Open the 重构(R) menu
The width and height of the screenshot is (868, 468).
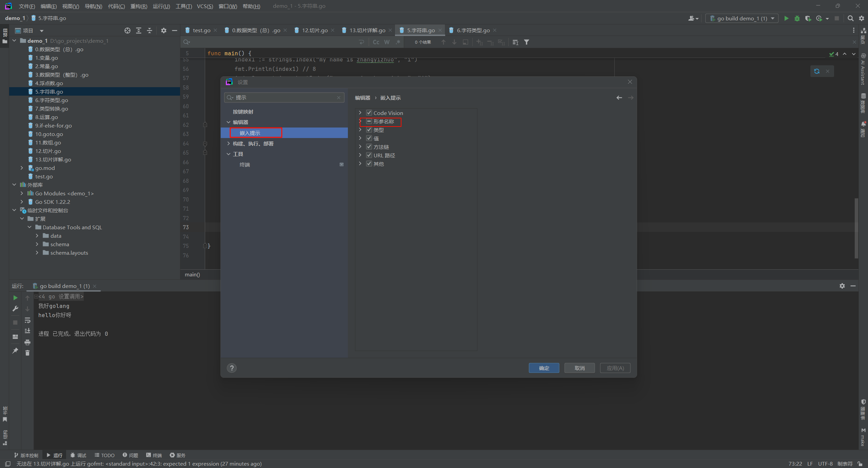tap(139, 6)
